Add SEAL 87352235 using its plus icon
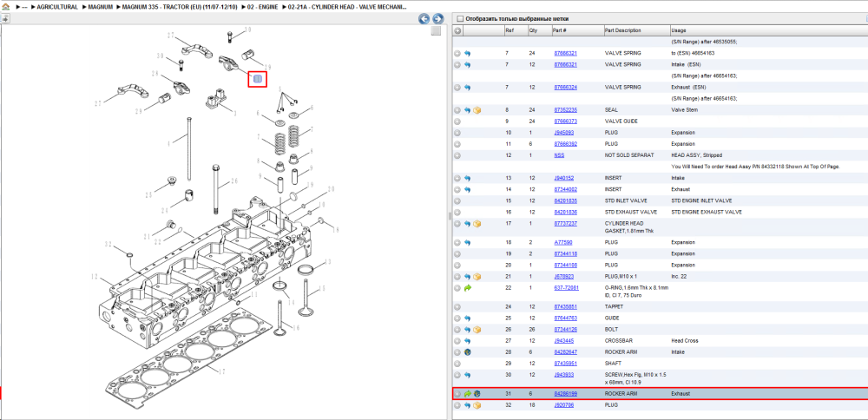This screenshot has height=420, width=868. click(x=457, y=110)
